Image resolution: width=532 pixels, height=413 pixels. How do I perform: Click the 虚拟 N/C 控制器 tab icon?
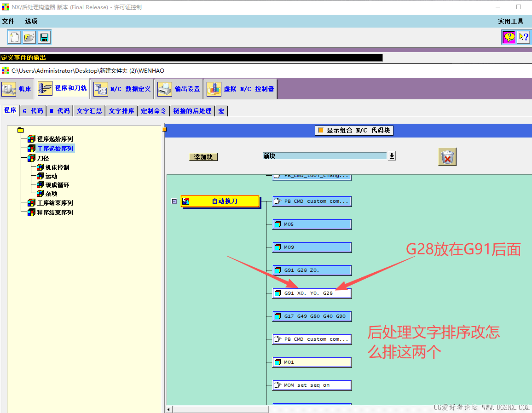point(214,89)
